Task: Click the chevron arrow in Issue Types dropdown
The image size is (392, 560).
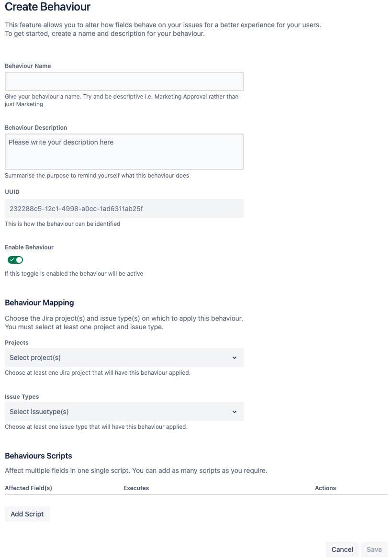Action: pos(235,412)
